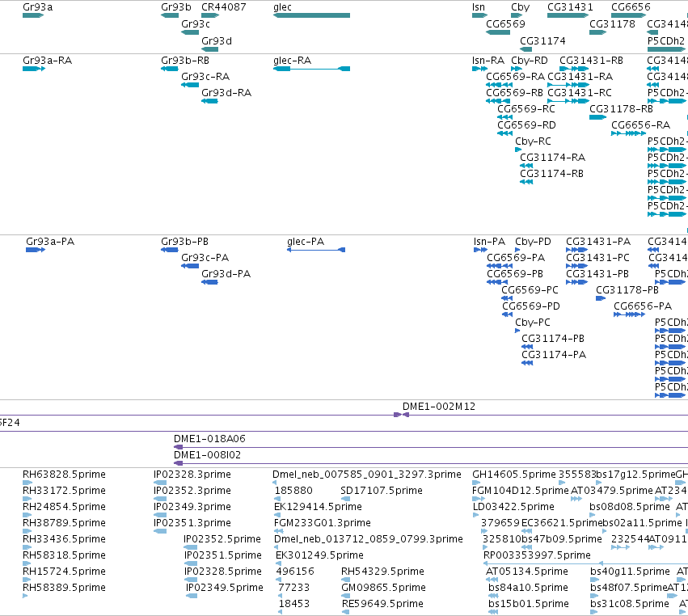Viewport: 688px width, 616px height.
Task: Select the RH63828.5prime EST
Action: tap(64, 475)
